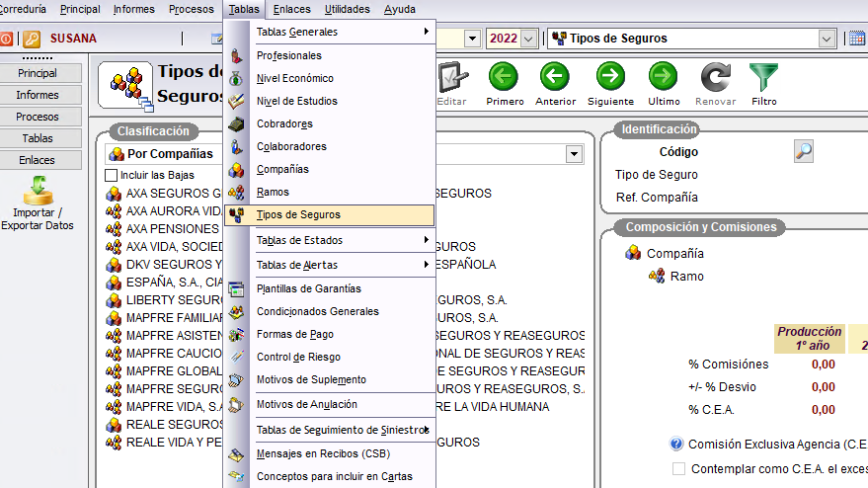Click the Tablas sidebar button
The image size is (868, 488).
click(38, 138)
